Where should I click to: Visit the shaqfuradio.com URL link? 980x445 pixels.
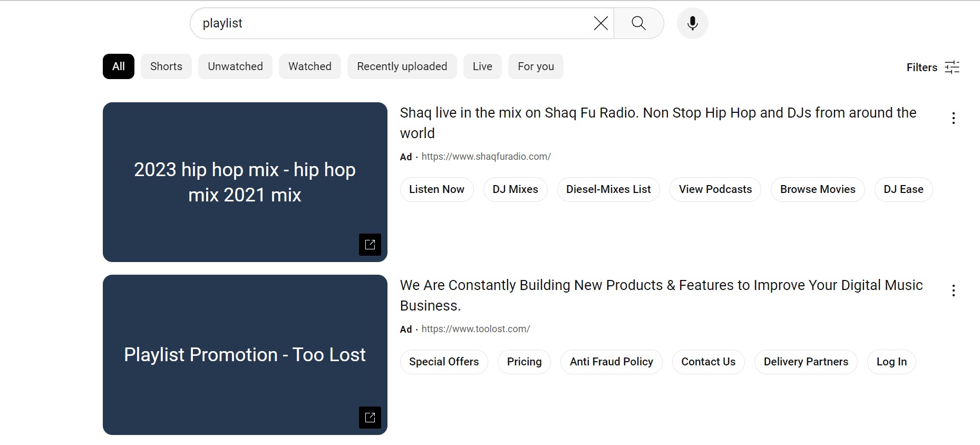(x=486, y=157)
